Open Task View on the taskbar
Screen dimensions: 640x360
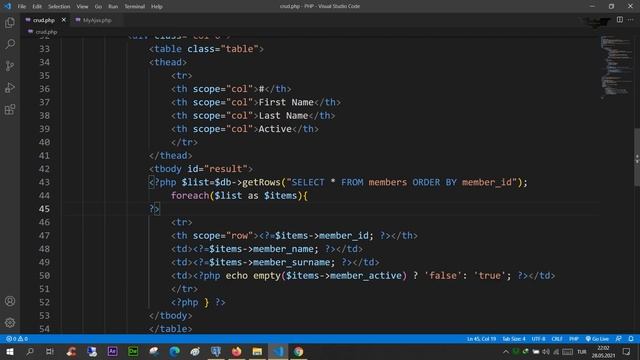pos(50,351)
